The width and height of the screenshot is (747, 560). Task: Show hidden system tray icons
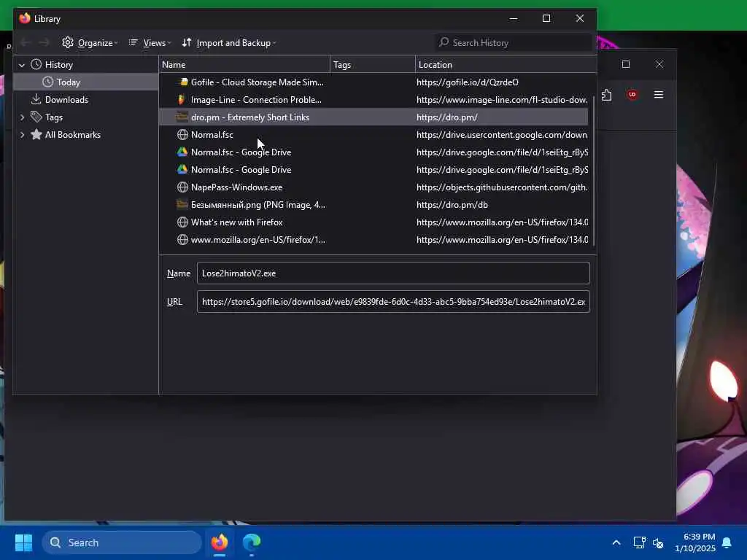coord(616,542)
